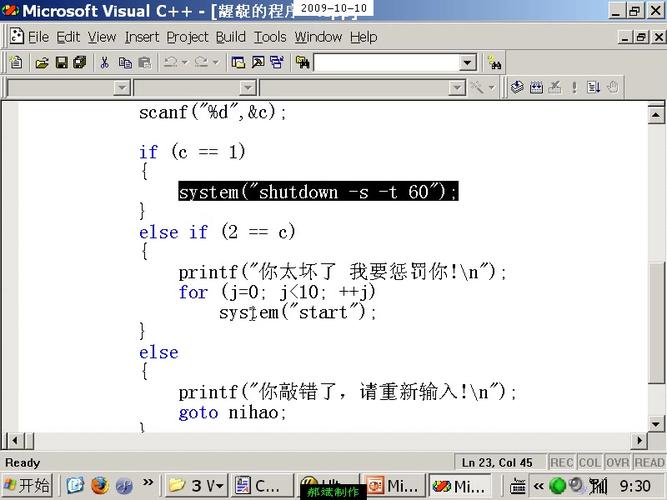This screenshot has height=500, width=667.
Task: Click the Search binoculars icon
Action: click(x=495, y=63)
